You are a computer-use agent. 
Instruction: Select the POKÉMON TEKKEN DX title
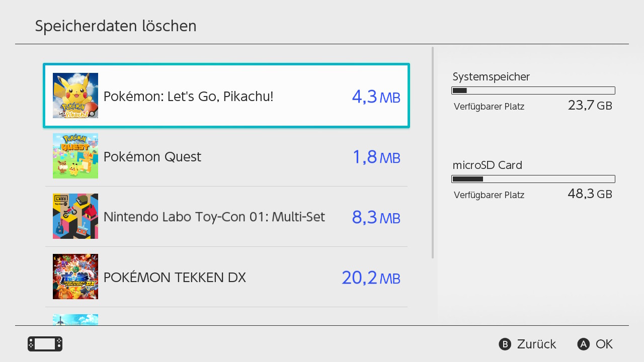coord(175,278)
